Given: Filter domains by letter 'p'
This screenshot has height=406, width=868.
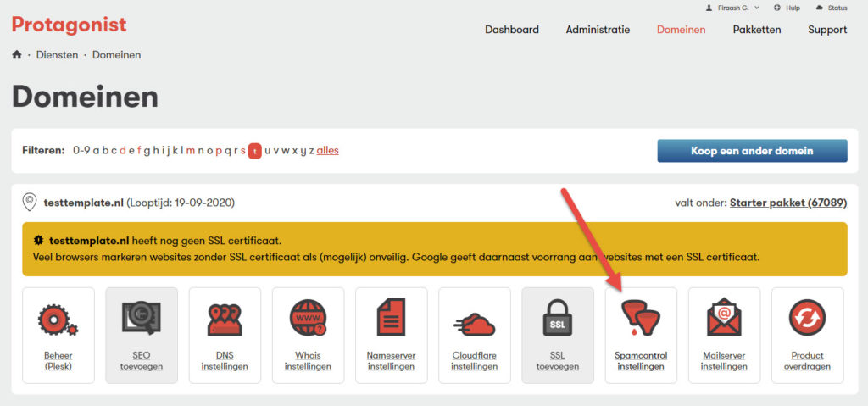Looking at the screenshot, I should (219, 151).
